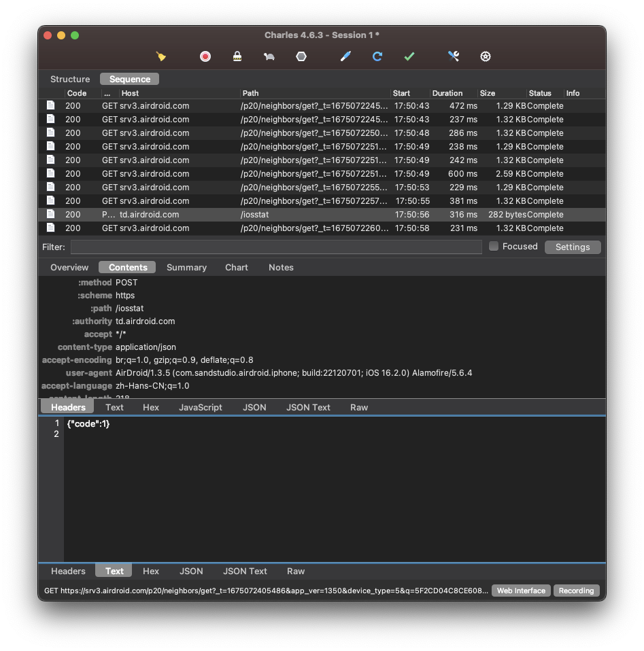Click the green Validate checkmark icon

[x=409, y=56]
